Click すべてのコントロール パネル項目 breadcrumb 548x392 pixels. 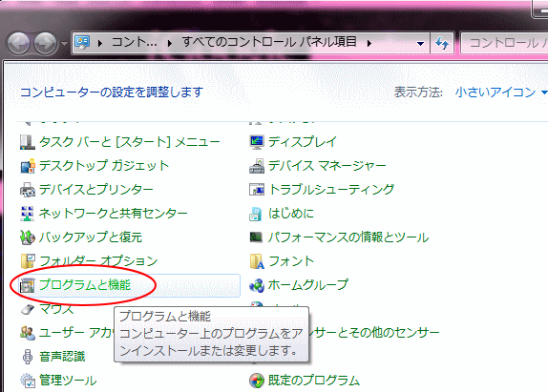click(x=269, y=42)
